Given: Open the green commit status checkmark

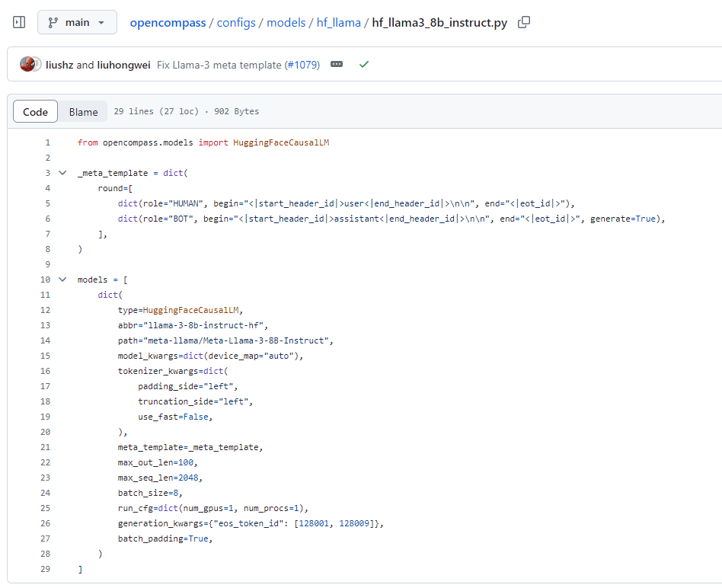Looking at the screenshot, I should (x=364, y=65).
